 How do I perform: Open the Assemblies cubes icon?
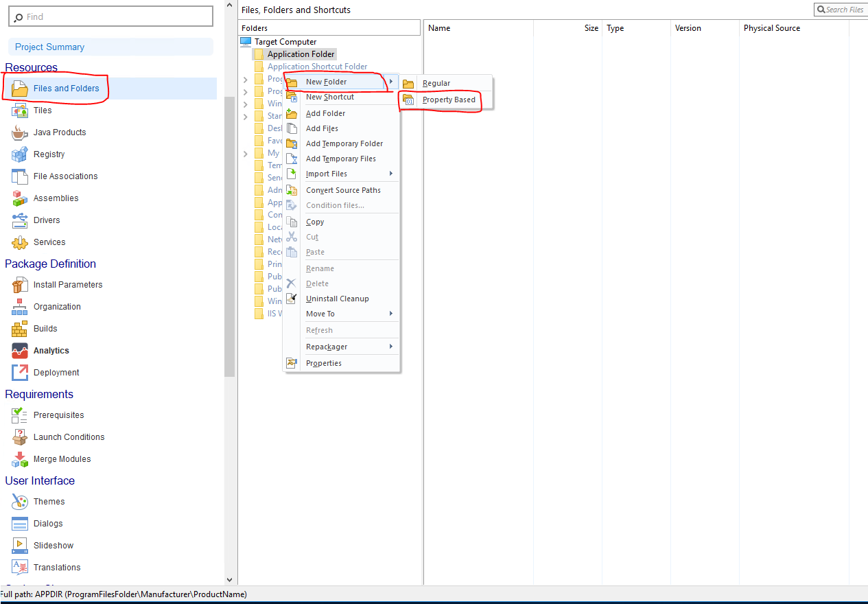[x=20, y=198]
